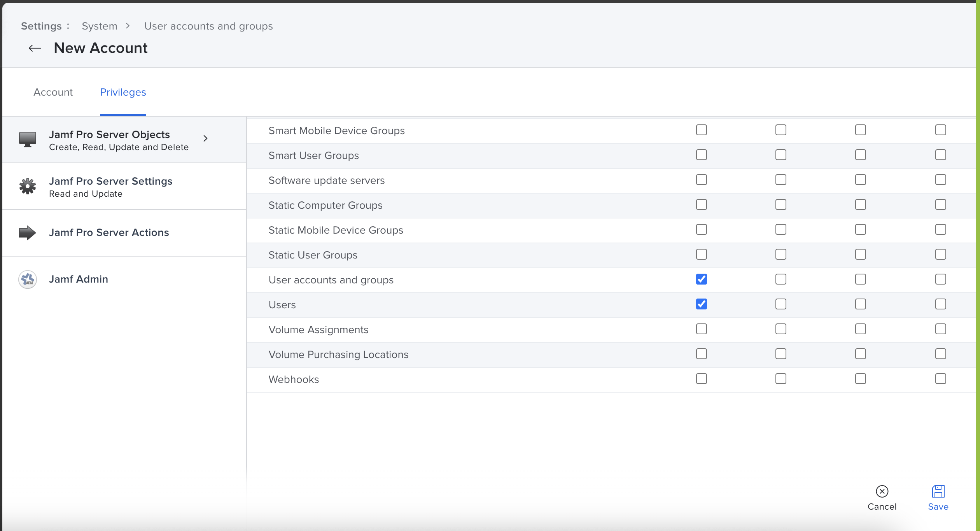Click the Smart User Groups label

click(x=313, y=155)
